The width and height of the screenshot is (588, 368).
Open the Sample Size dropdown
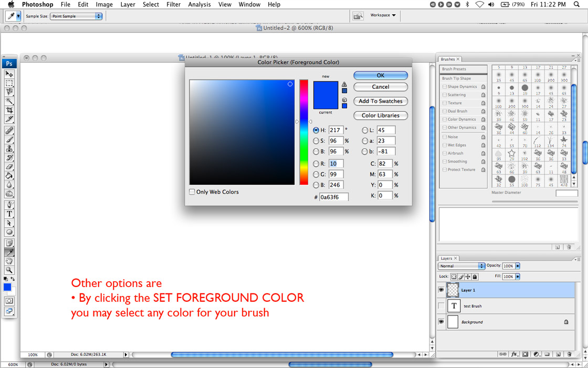pyautogui.click(x=76, y=16)
